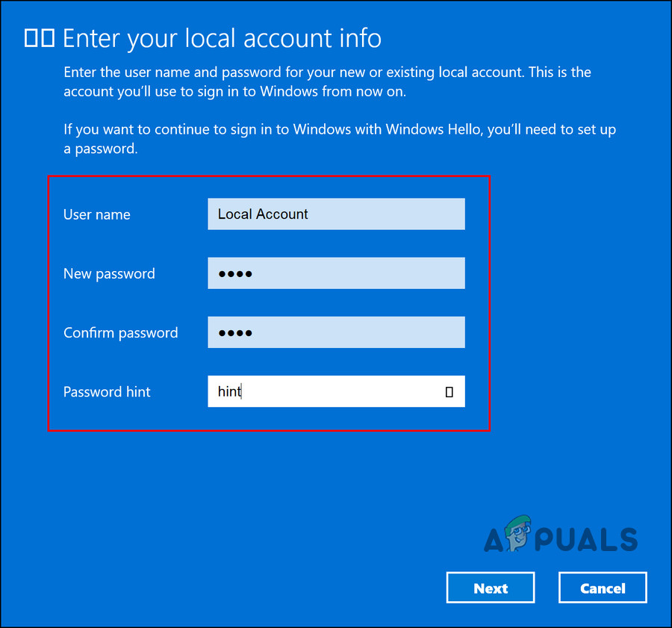Click the back arrow icon beside the title

point(39,38)
